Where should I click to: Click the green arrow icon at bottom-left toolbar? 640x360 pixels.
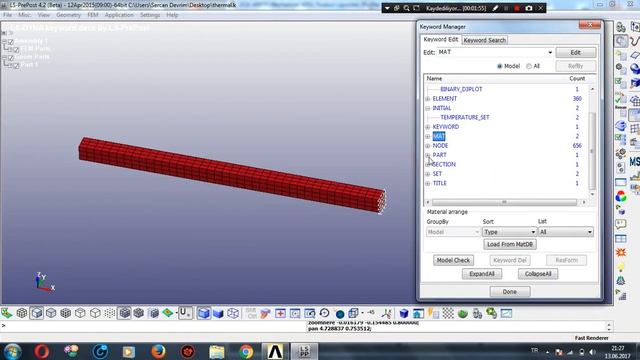coord(7,313)
